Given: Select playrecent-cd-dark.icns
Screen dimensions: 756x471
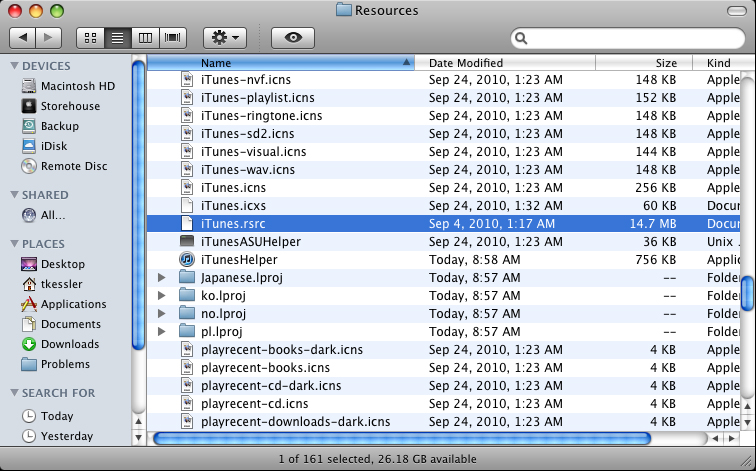Looking at the screenshot, I should click(444, 386).
